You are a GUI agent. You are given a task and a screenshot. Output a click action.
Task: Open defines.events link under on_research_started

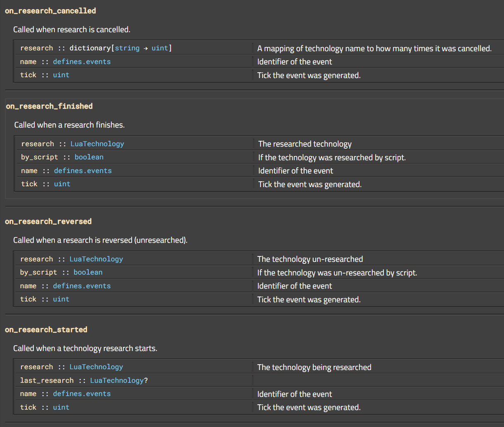[82, 394]
